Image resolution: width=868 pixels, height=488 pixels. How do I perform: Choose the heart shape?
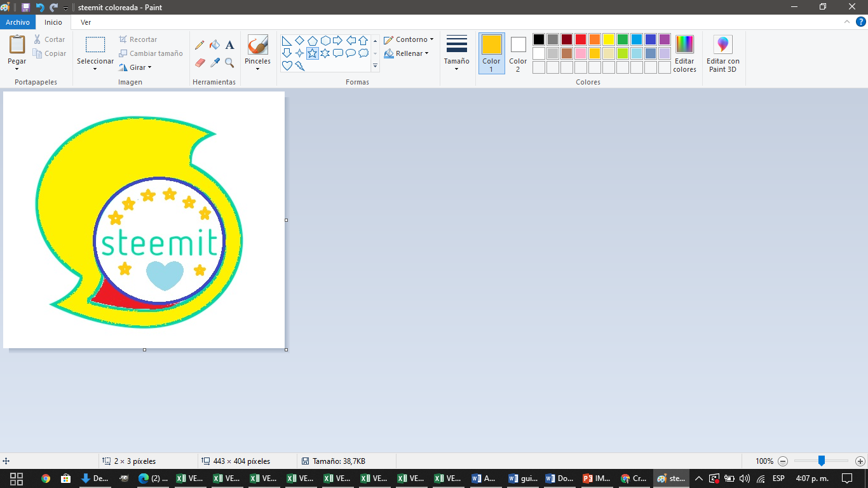coord(287,65)
